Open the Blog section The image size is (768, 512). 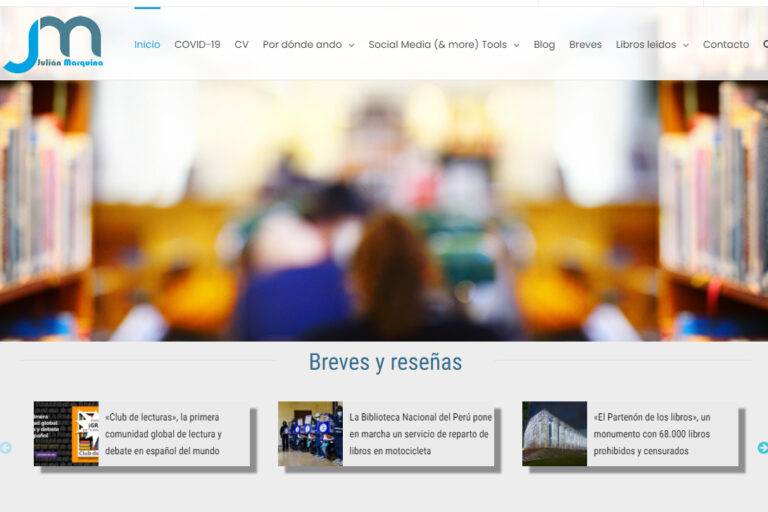(x=544, y=45)
